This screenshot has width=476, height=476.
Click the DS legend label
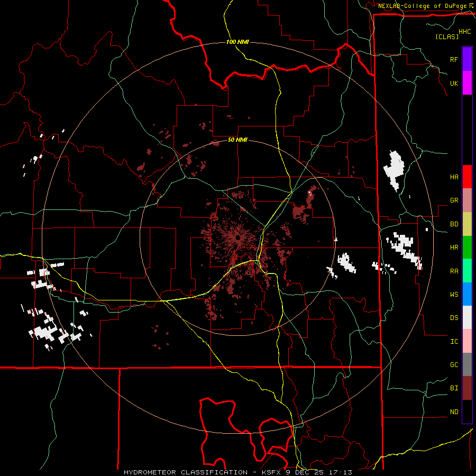[x=454, y=317]
